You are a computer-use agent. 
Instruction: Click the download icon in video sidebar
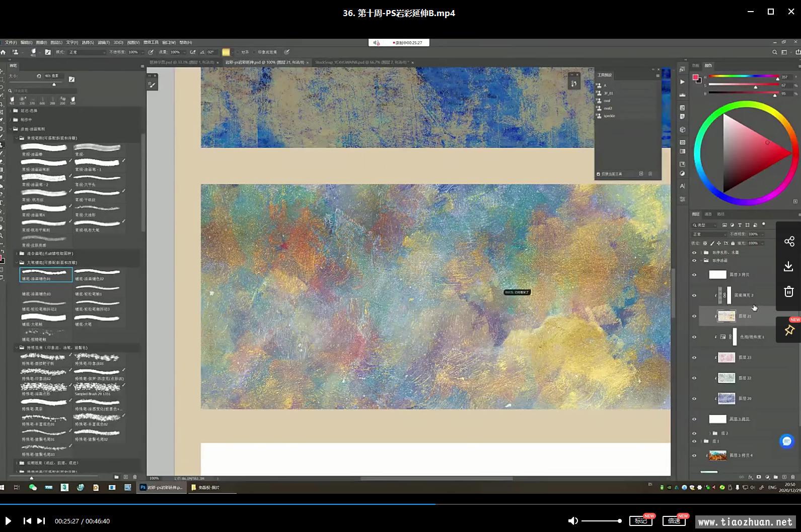coord(788,266)
